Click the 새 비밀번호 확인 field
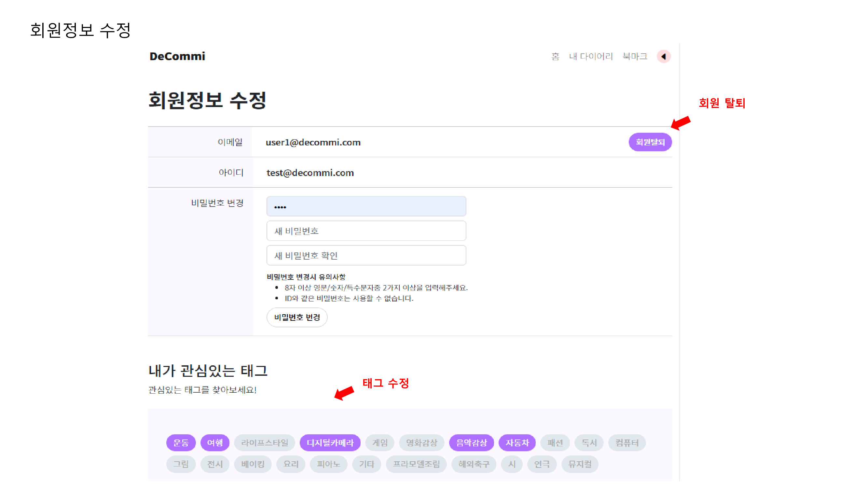Viewport: 868px width, 488px height. (x=366, y=256)
